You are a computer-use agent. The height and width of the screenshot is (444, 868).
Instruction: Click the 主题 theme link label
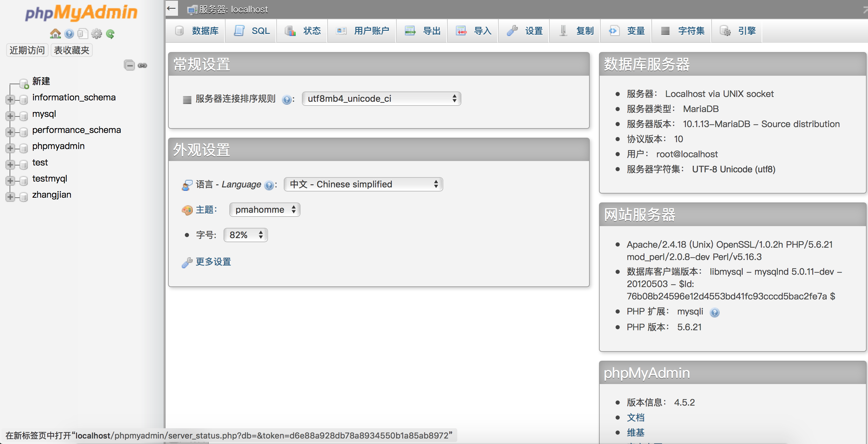[x=204, y=210]
